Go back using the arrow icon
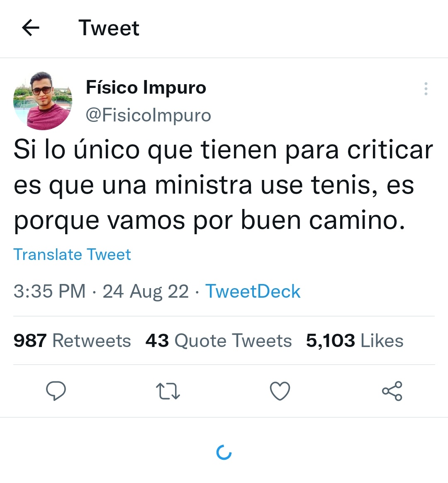Image resolution: width=448 pixels, height=483 pixels. click(x=31, y=28)
